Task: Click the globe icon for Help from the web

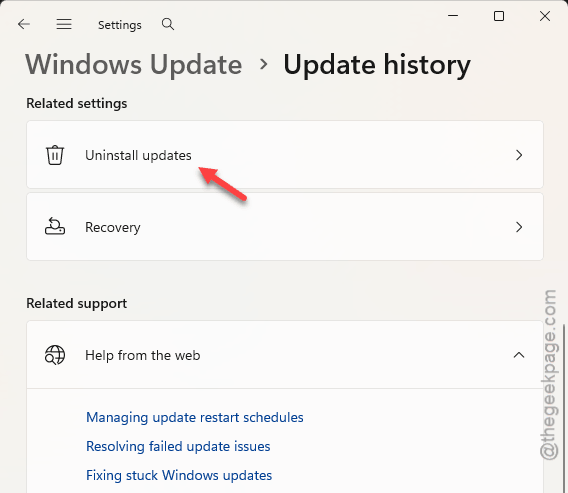Action: pos(55,355)
